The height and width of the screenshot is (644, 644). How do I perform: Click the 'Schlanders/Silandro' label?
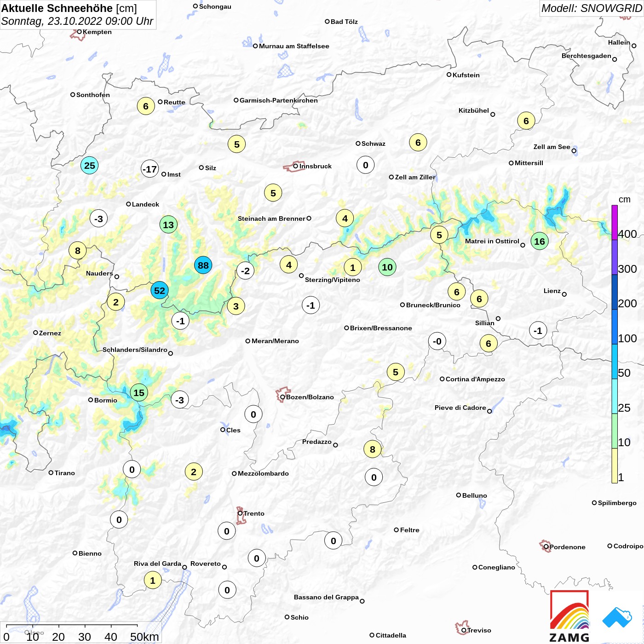point(135,350)
